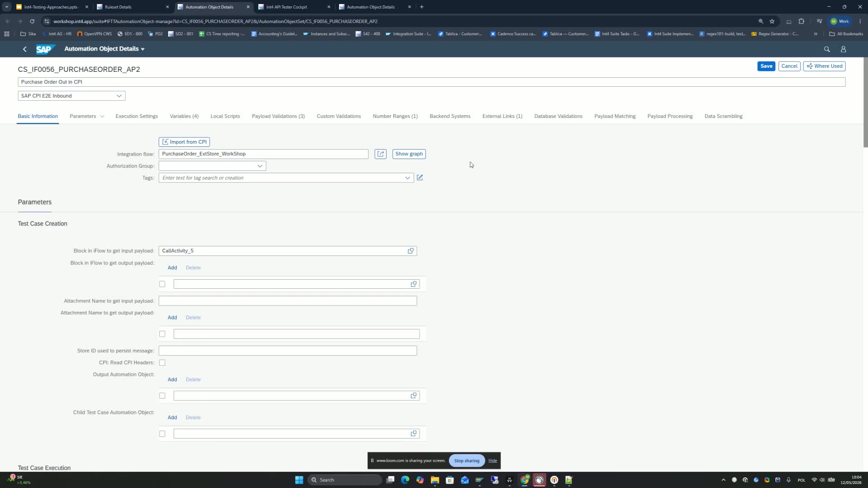Open Where Used

(x=825, y=66)
